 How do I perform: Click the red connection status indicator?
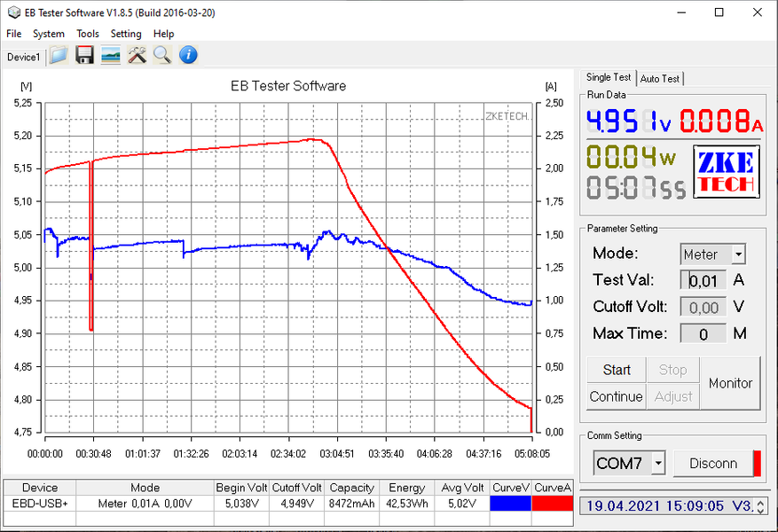757,463
